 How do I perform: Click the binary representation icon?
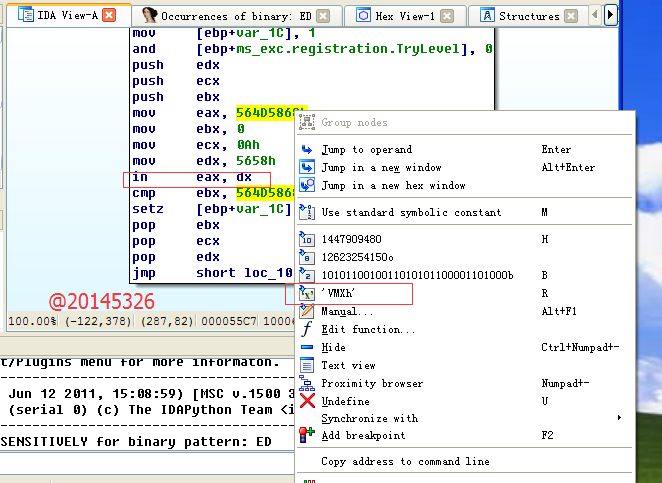[x=307, y=275]
